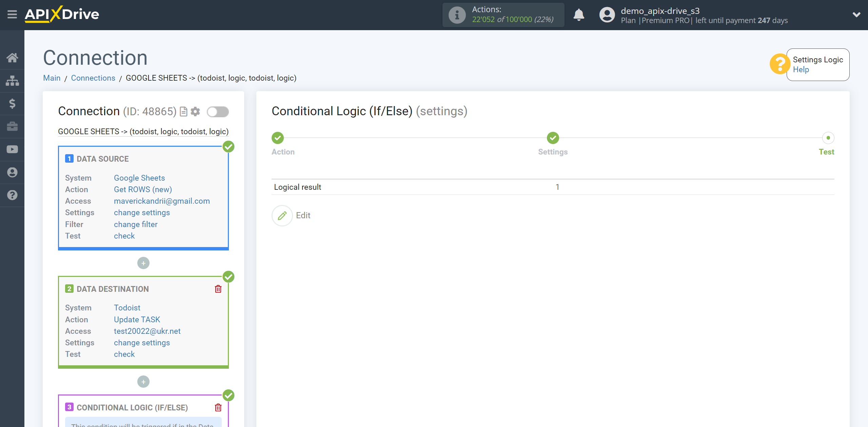Click the delete icon on DATA DESTINATION block
The width and height of the screenshot is (868, 427).
click(218, 289)
